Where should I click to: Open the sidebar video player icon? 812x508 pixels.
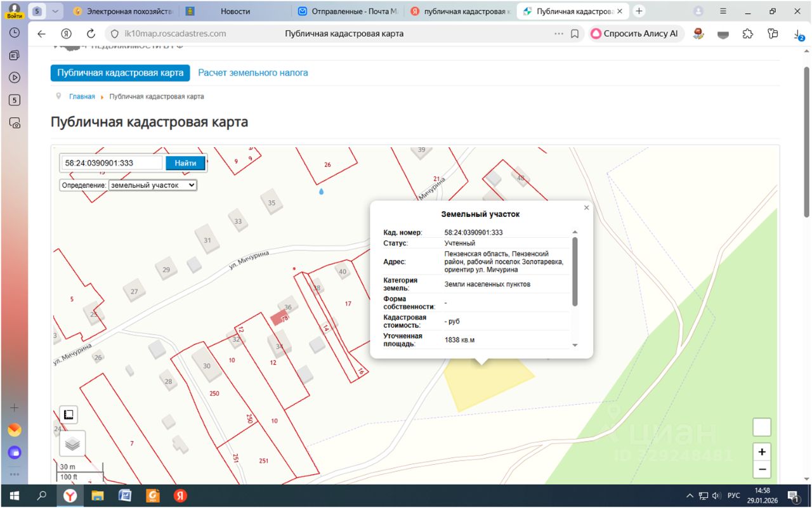coord(14,77)
